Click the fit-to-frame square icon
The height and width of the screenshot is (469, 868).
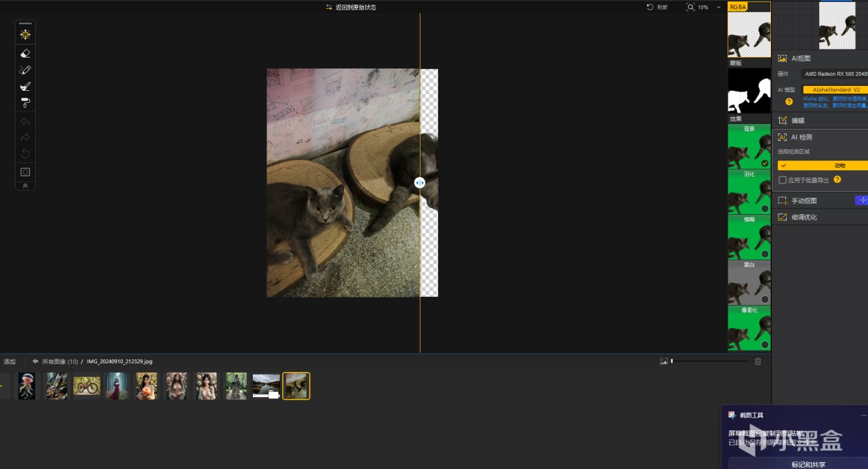click(x=25, y=172)
